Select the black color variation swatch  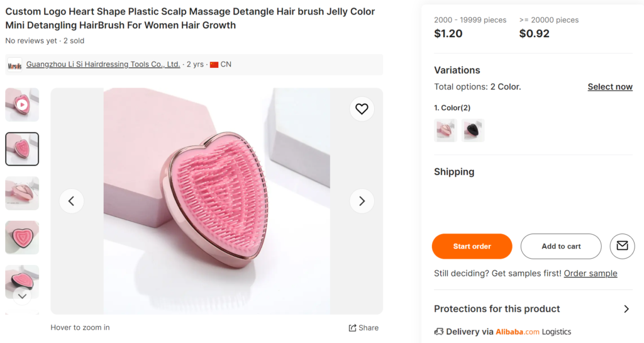click(473, 130)
